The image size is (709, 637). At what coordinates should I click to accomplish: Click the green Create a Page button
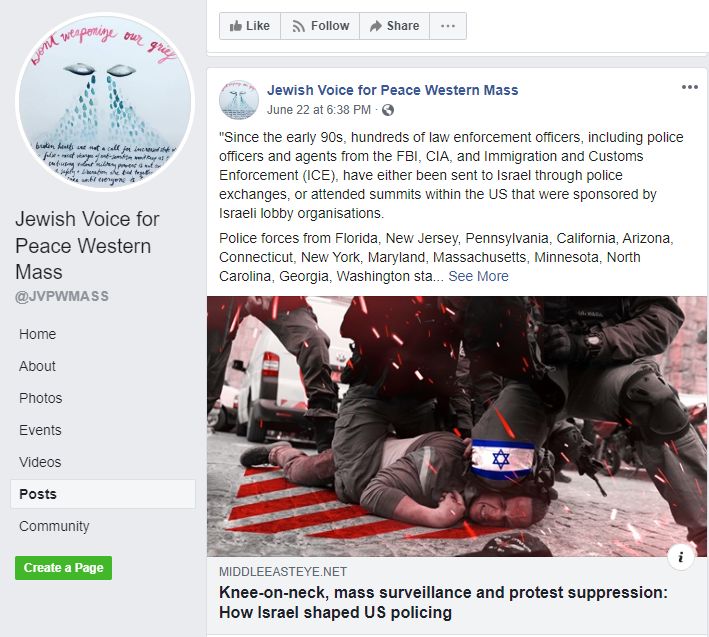click(x=63, y=568)
